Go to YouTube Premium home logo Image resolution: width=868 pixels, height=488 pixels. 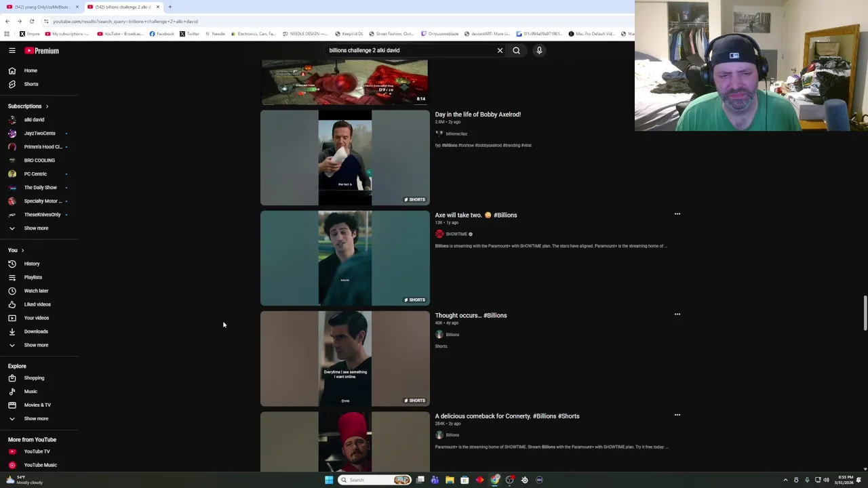click(x=42, y=51)
